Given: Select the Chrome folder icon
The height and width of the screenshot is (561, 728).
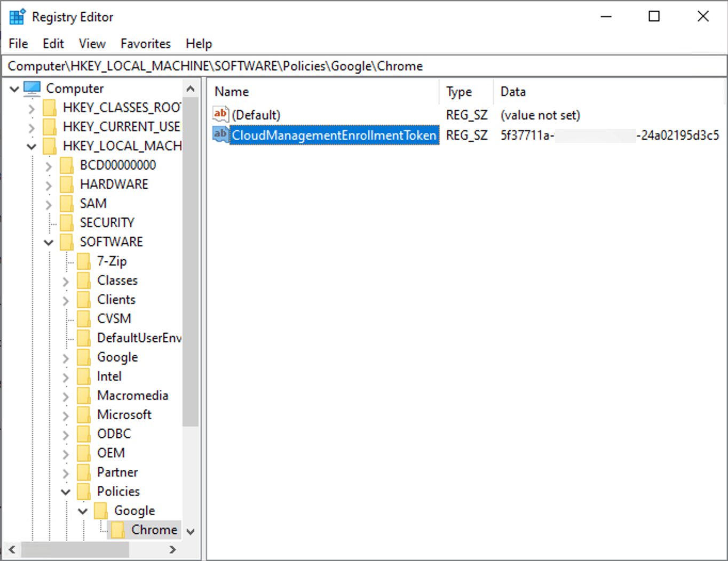Looking at the screenshot, I should pyautogui.click(x=118, y=530).
